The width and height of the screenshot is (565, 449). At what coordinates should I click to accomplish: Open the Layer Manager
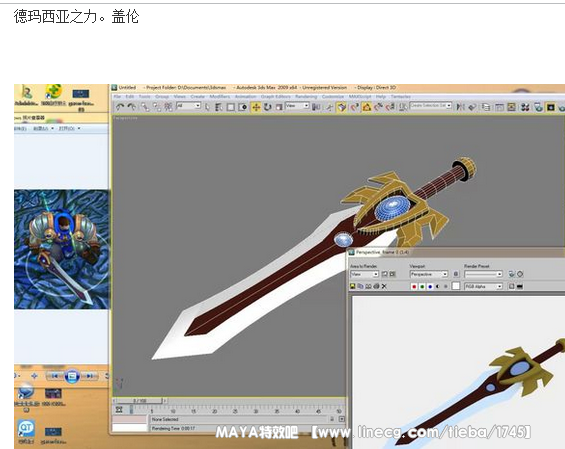pos(486,107)
